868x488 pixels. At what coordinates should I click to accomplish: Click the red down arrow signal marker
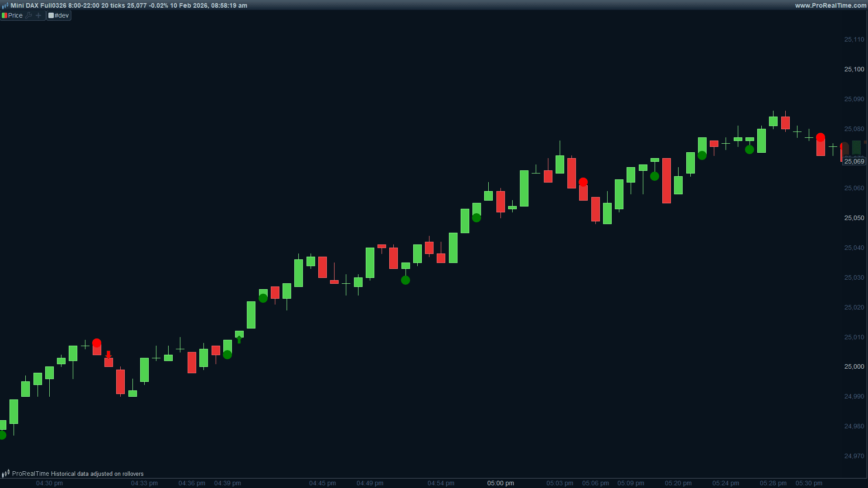point(108,354)
